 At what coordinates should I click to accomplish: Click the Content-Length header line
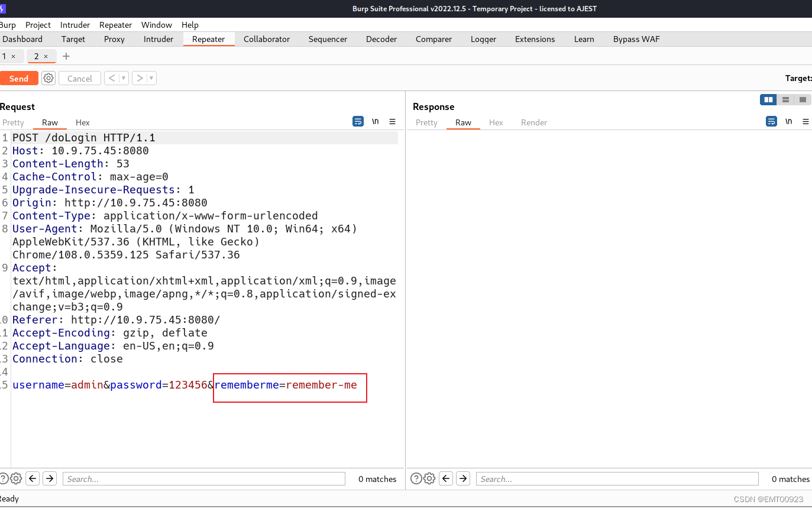point(71,164)
